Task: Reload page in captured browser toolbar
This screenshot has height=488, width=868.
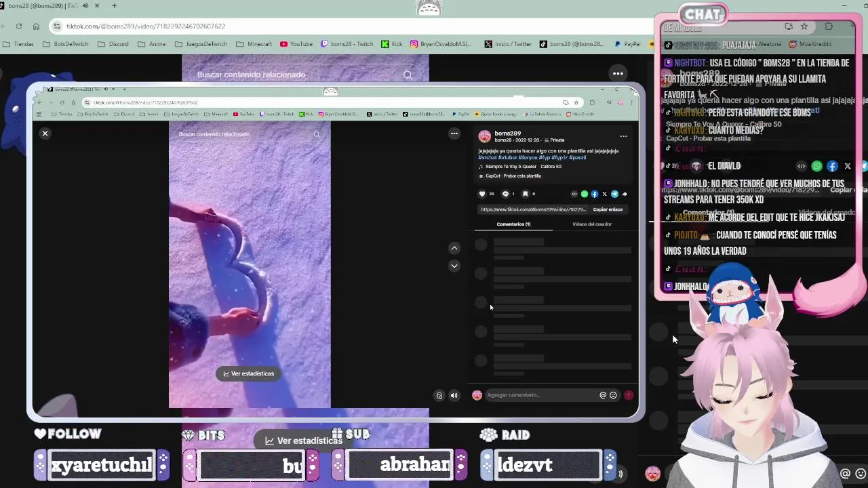Action: (x=62, y=102)
